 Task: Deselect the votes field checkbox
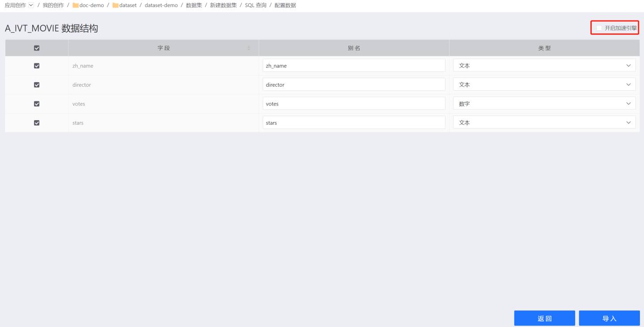(37, 104)
